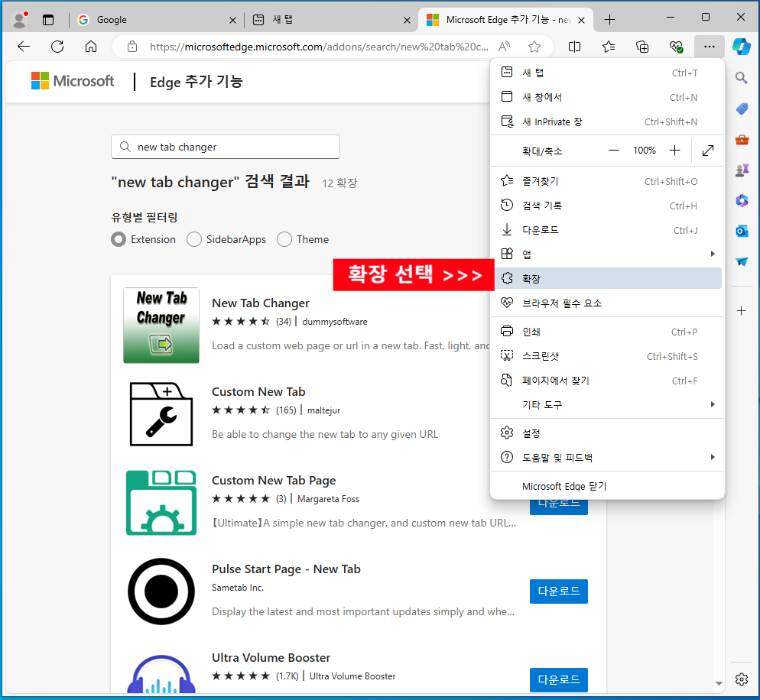This screenshot has width=760, height=700.
Task: Select the Theme filter radio button
Action: tap(284, 239)
